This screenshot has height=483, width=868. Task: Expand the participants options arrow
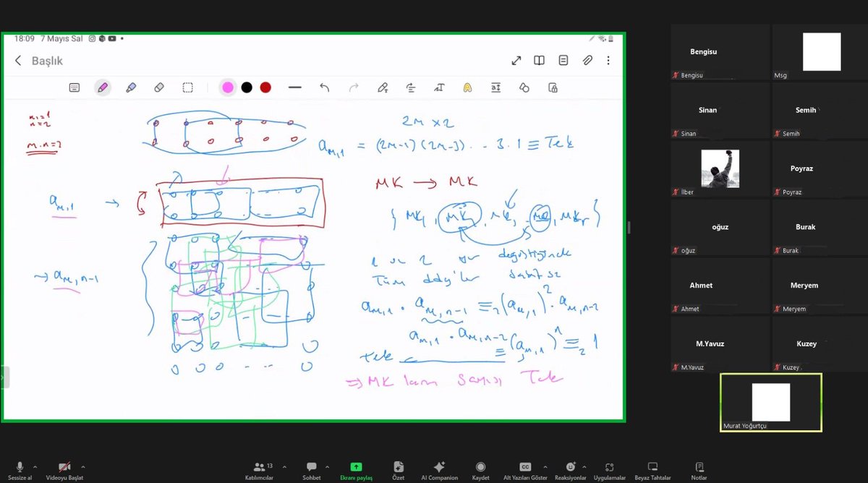point(284,467)
